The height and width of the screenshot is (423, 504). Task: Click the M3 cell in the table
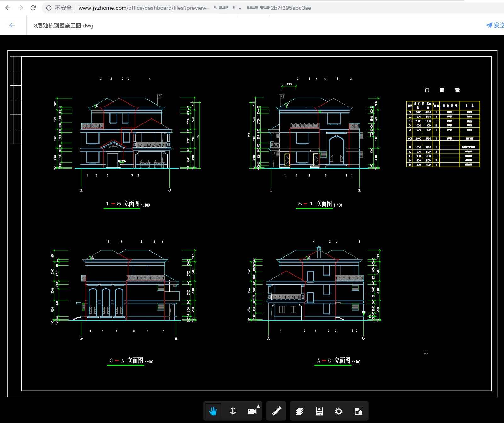click(410, 156)
